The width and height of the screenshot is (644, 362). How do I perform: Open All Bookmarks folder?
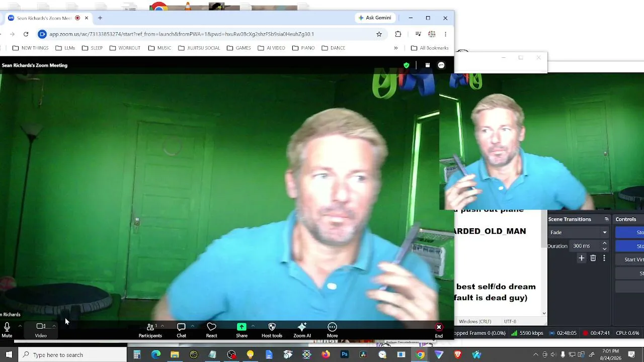429,48
